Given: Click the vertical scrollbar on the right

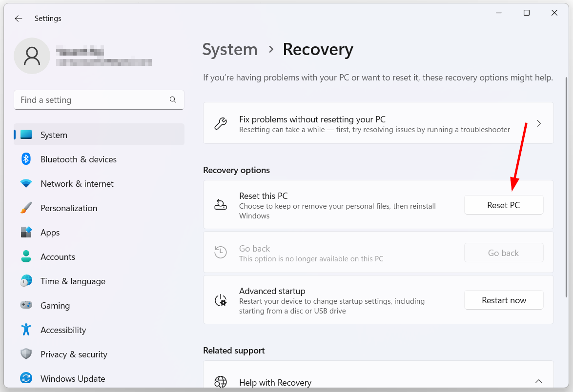Looking at the screenshot, I should [x=567, y=186].
